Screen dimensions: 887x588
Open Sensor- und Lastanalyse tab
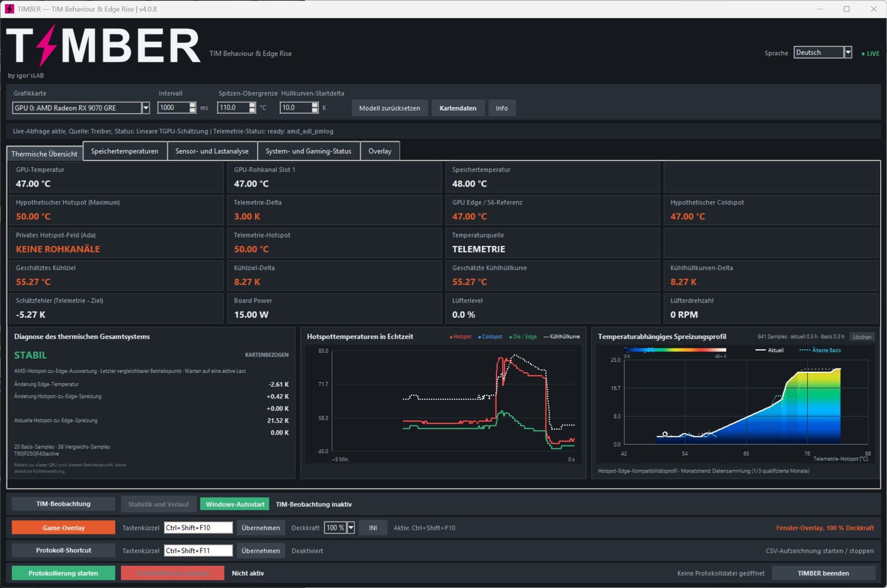[212, 151]
